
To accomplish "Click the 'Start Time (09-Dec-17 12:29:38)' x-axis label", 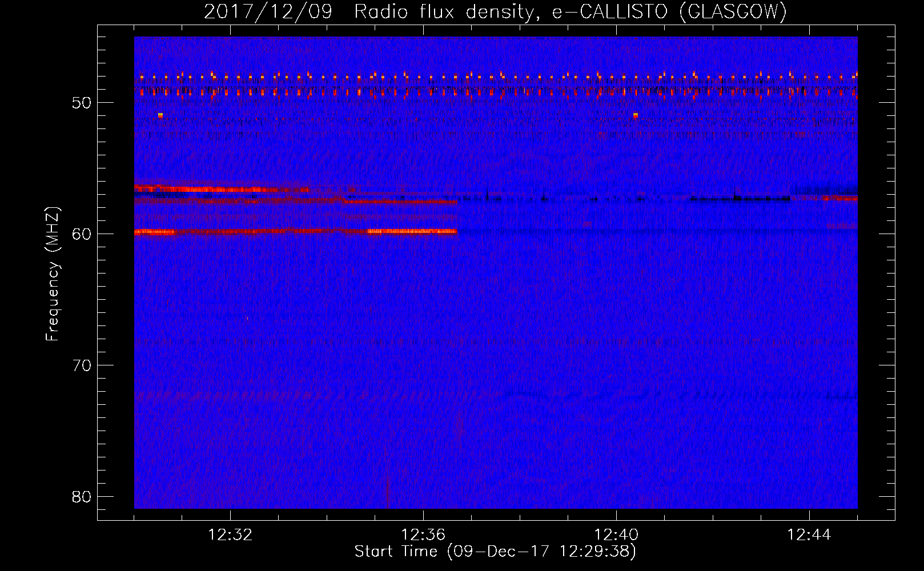I will [495, 552].
